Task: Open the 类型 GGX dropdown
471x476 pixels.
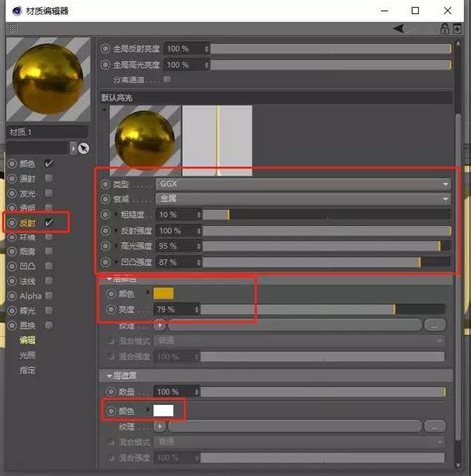Action: coord(303,184)
